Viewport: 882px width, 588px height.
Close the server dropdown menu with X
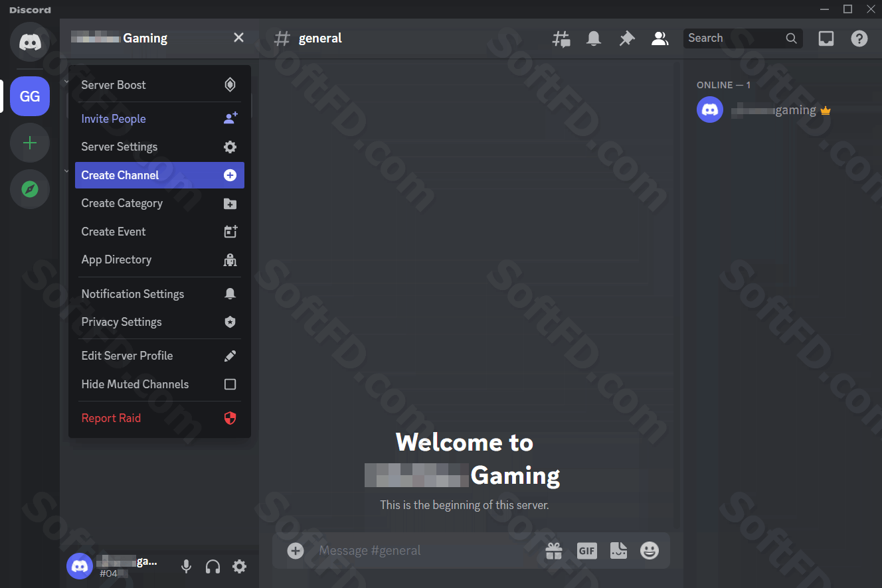pyautogui.click(x=238, y=38)
